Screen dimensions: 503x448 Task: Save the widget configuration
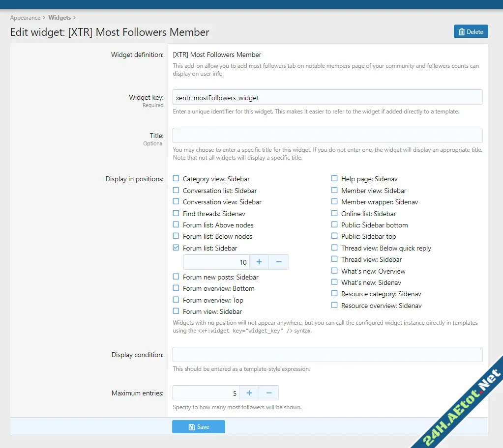coord(198,426)
